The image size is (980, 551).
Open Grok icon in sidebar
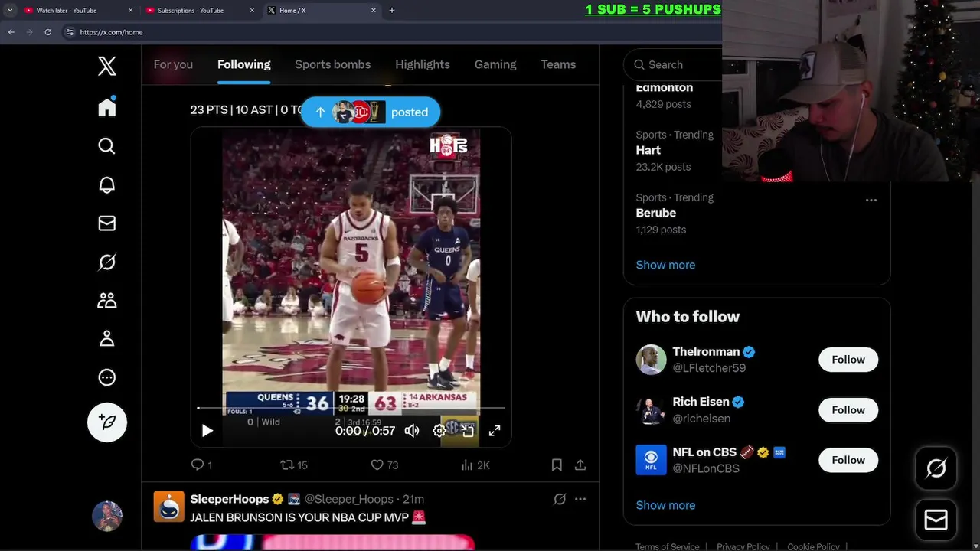(x=107, y=262)
